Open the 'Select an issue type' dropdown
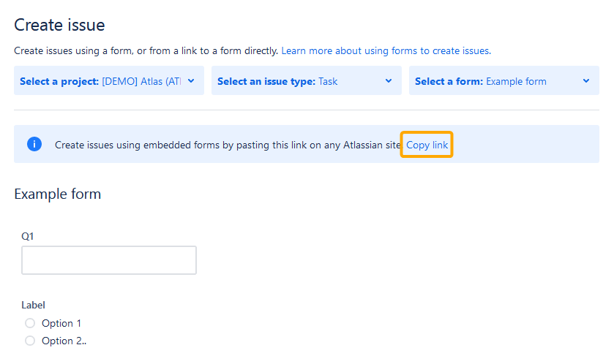Image resolution: width=614 pixels, height=364 pixels. click(x=307, y=80)
